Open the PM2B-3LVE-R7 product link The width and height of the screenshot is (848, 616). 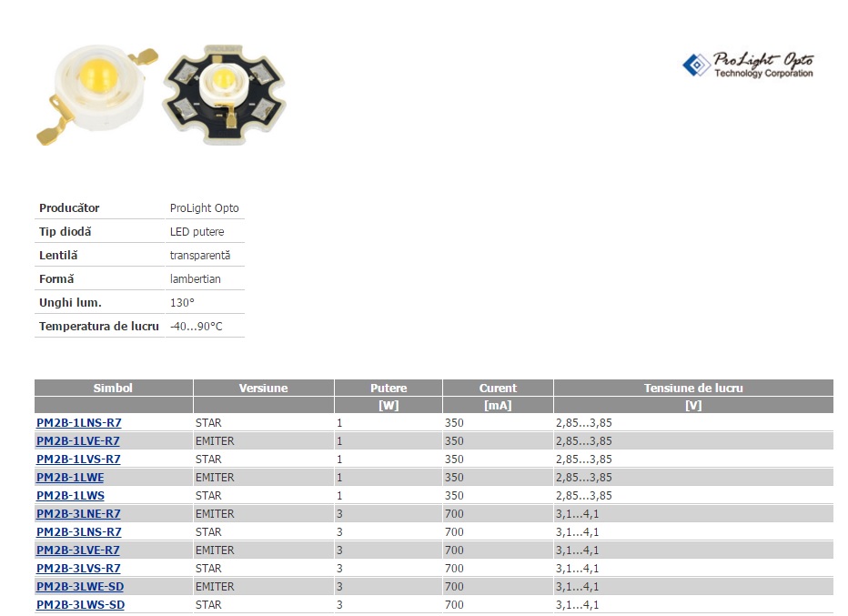(78, 550)
